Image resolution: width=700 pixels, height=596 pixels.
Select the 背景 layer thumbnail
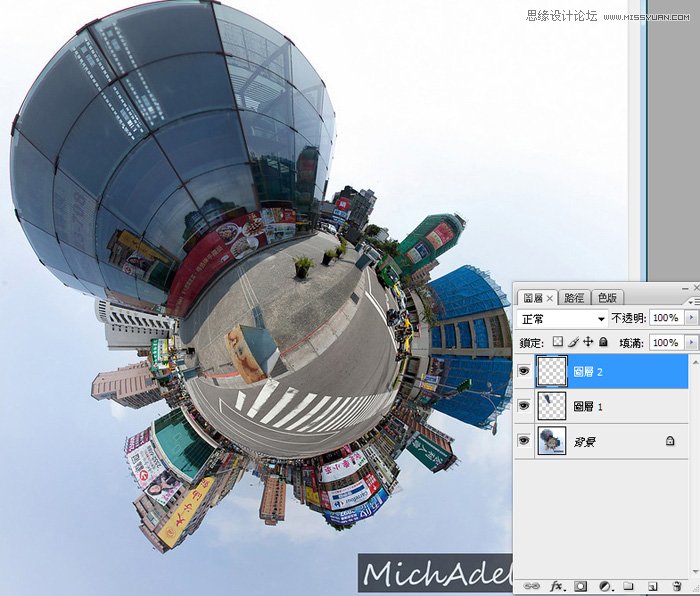[552, 441]
